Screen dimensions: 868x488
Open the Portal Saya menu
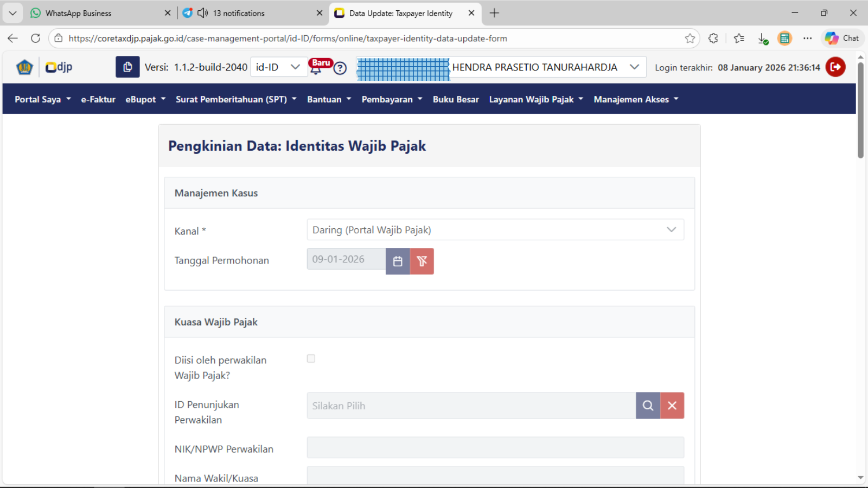(x=42, y=99)
